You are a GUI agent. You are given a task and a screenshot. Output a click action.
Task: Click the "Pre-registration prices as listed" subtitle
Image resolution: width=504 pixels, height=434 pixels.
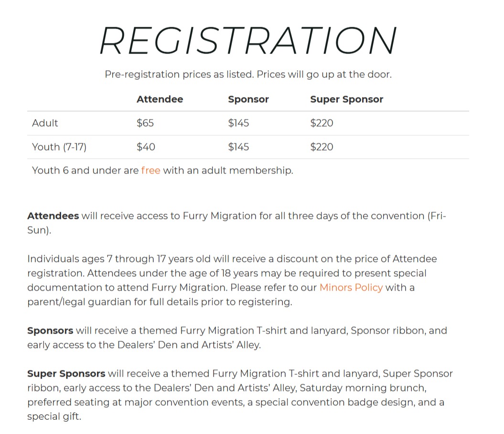click(x=248, y=75)
